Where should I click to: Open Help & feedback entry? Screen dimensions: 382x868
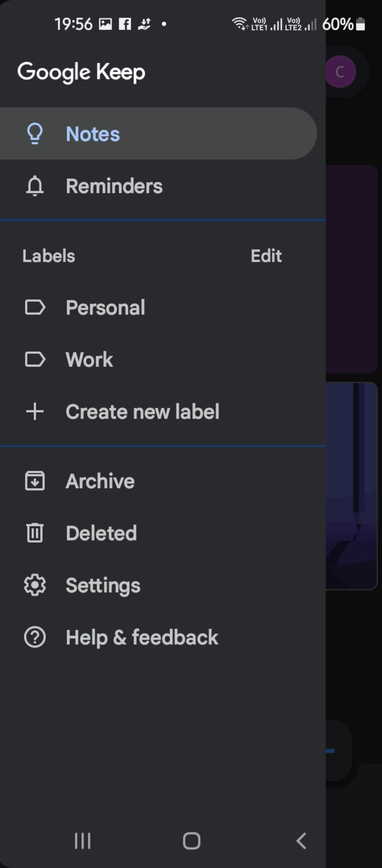[x=142, y=637]
